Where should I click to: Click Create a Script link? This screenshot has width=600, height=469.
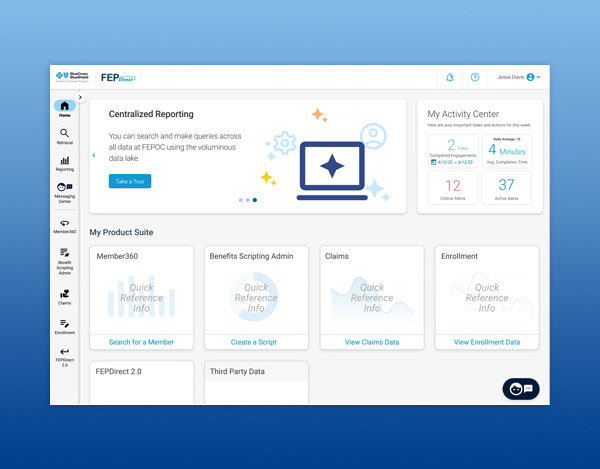pyautogui.click(x=253, y=342)
